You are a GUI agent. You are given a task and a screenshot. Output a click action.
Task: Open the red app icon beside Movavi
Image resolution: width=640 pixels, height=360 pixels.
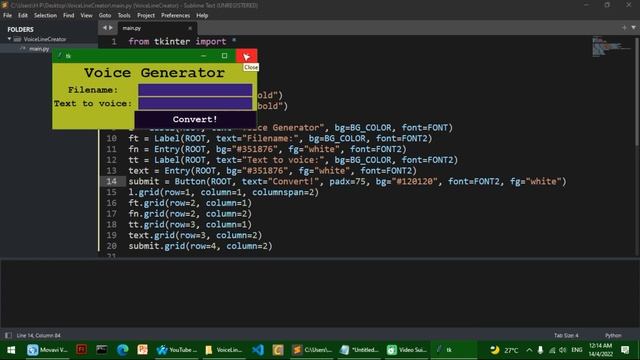81,350
